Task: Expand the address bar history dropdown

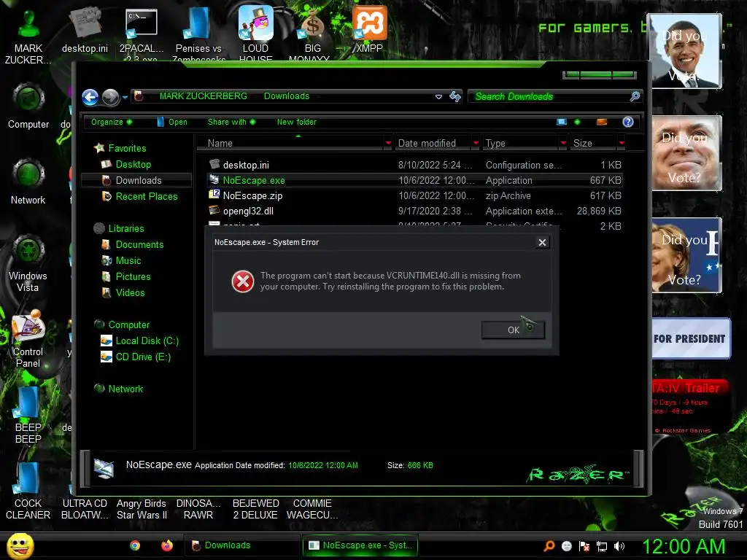Action: coord(438,97)
